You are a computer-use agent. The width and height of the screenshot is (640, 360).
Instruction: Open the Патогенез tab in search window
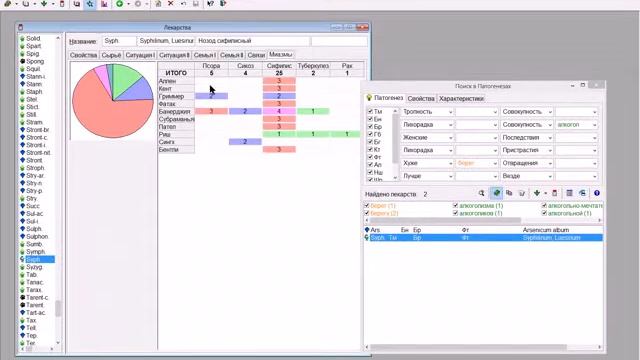[384, 98]
